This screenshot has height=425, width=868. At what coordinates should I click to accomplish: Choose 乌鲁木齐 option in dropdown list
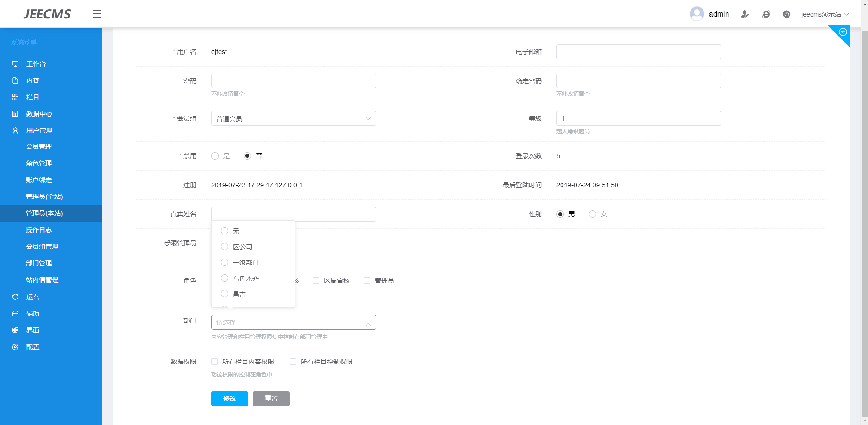click(x=253, y=278)
